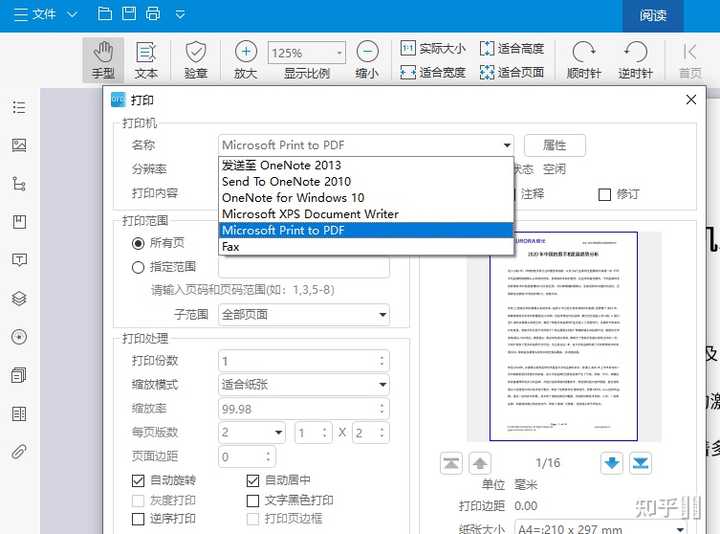Click 适合页面 fit page
This screenshot has height=534, width=720.
512,72
